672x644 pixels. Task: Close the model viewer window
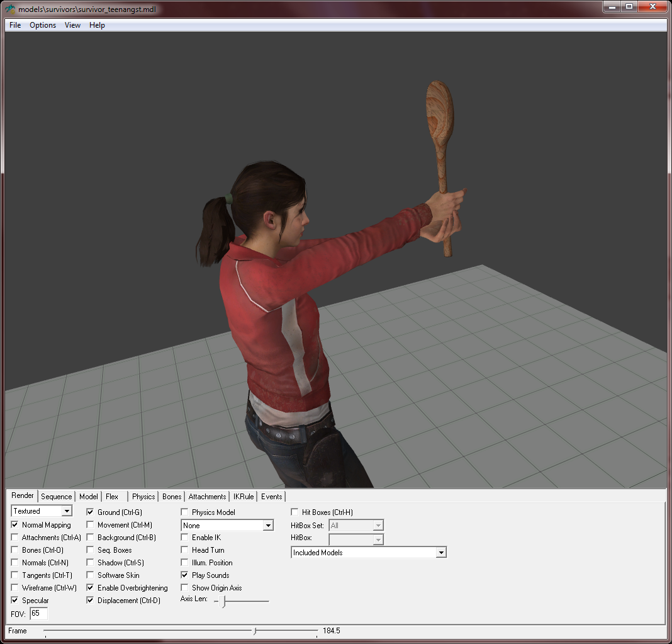652,6
